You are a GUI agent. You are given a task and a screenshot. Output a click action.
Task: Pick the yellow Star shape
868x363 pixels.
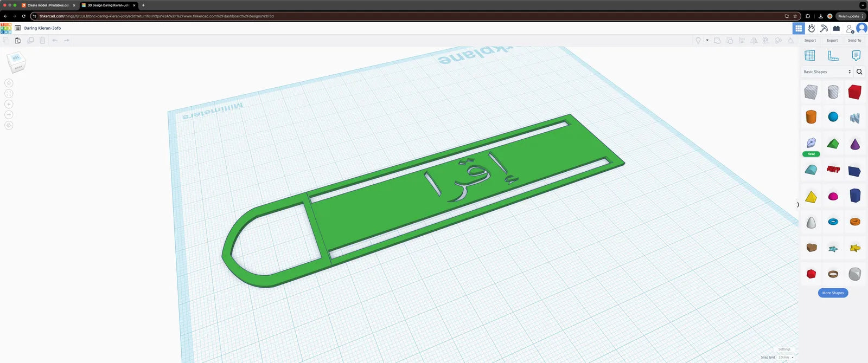[x=855, y=248]
